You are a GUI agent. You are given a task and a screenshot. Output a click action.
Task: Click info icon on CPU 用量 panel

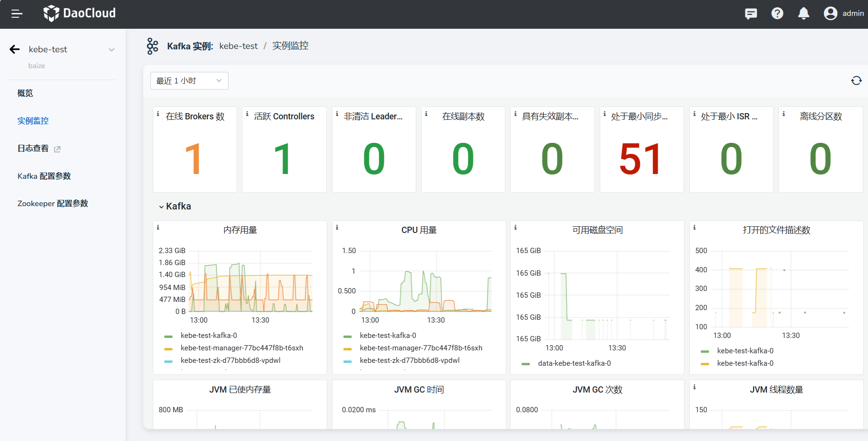(337, 227)
